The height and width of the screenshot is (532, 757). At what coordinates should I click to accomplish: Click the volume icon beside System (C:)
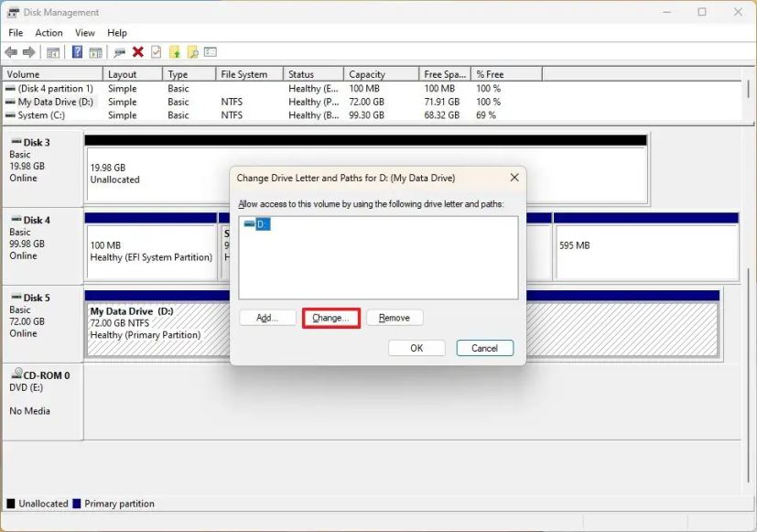tap(10, 115)
